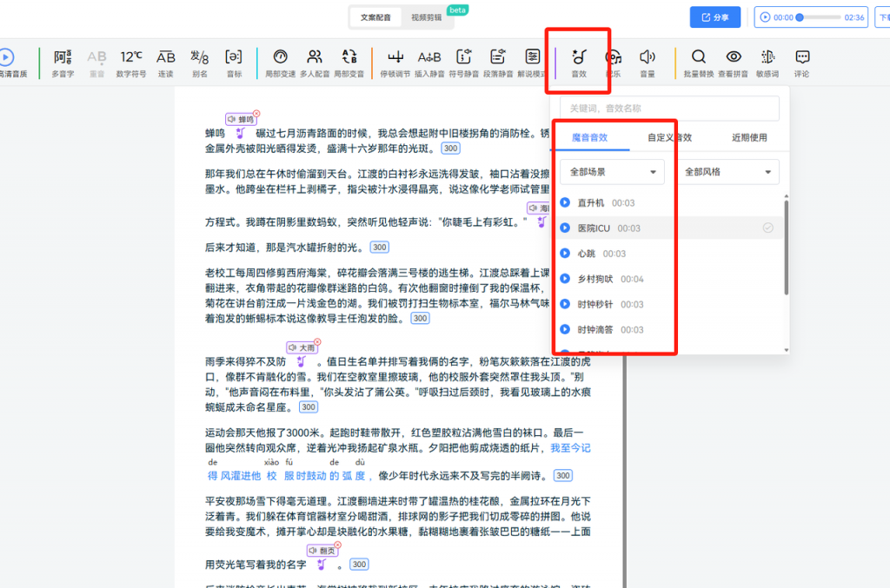This screenshot has width=890, height=588.
Task: Open the 别名 alias tool
Action: click(x=200, y=63)
